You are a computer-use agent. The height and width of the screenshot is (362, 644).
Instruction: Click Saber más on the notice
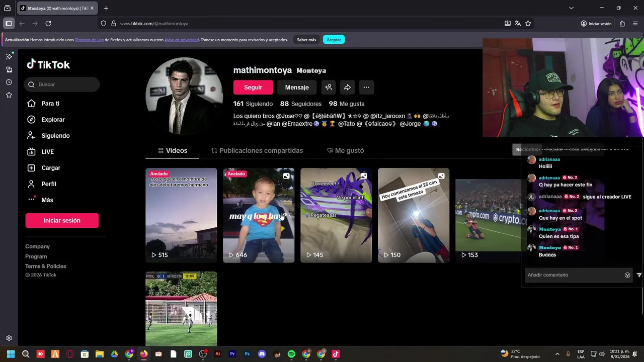click(306, 40)
